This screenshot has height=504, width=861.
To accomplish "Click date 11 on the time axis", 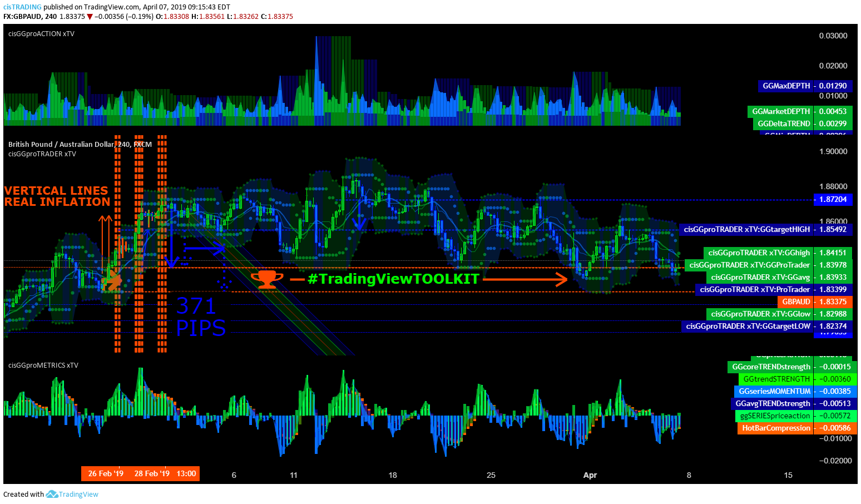I will pyautogui.click(x=294, y=475).
